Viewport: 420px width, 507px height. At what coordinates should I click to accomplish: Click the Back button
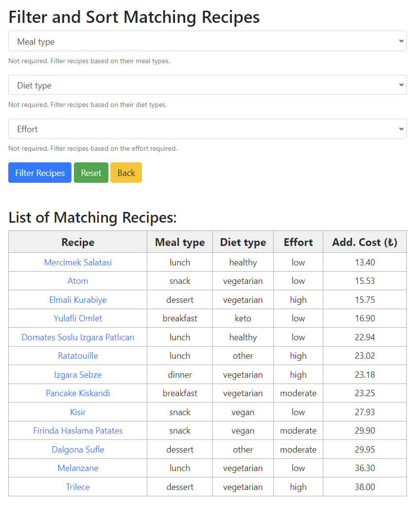126,173
